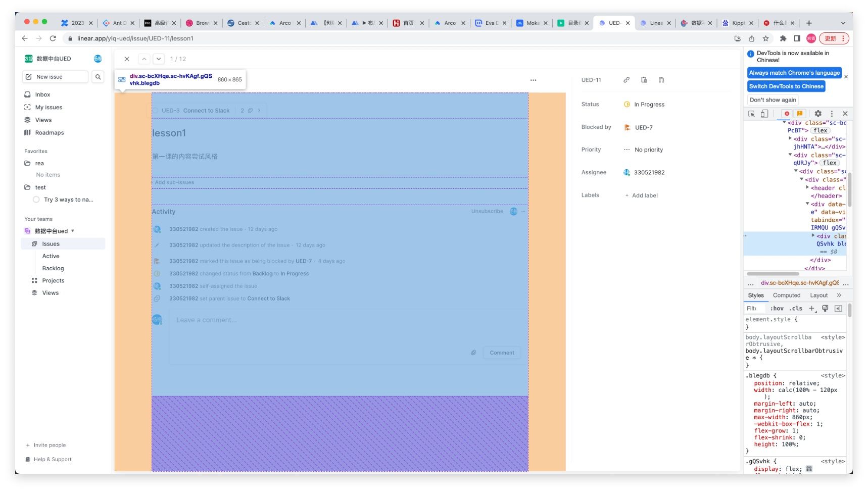The width and height of the screenshot is (868, 492).
Task: Close the issue view with the X icon
Action: click(127, 59)
